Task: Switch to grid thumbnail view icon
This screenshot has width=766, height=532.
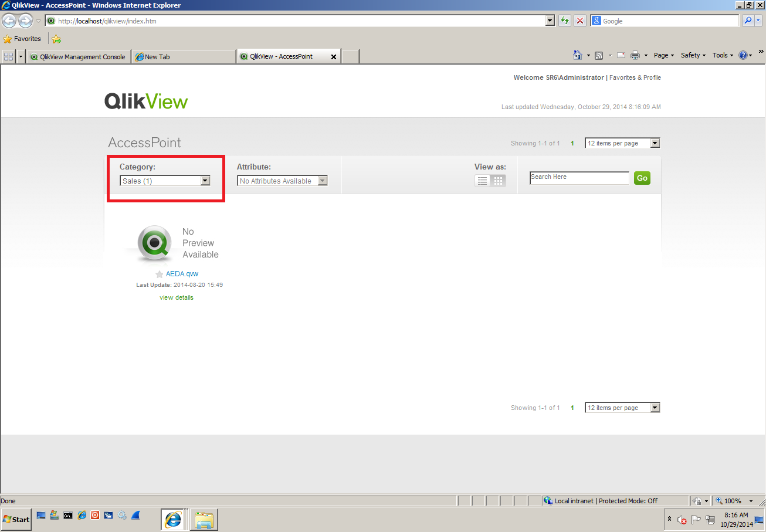Action: pyautogui.click(x=498, y=181)
